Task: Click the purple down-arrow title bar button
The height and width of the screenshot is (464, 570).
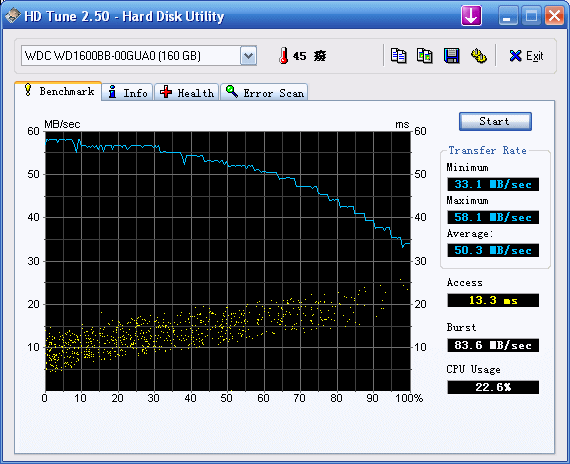Action: (x=471, y=16)
